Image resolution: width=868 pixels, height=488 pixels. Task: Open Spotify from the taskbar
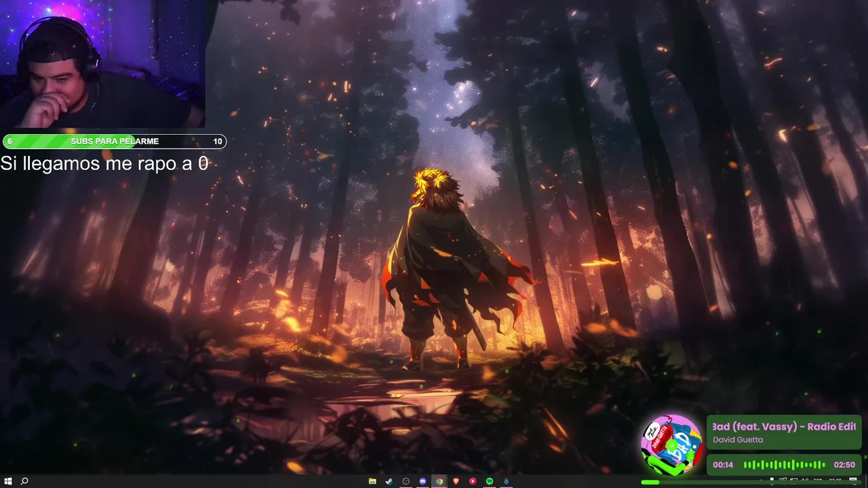(x=490, y=481)
